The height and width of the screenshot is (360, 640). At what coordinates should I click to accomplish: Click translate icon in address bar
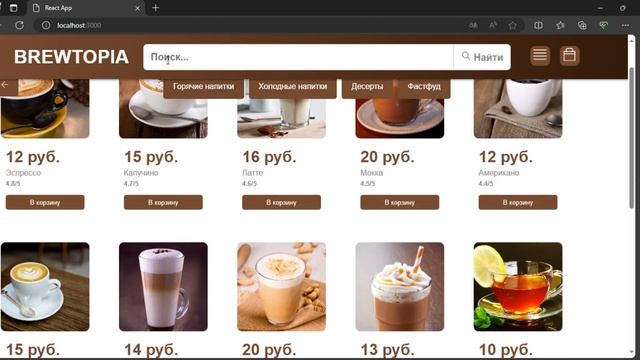(473, 25)
